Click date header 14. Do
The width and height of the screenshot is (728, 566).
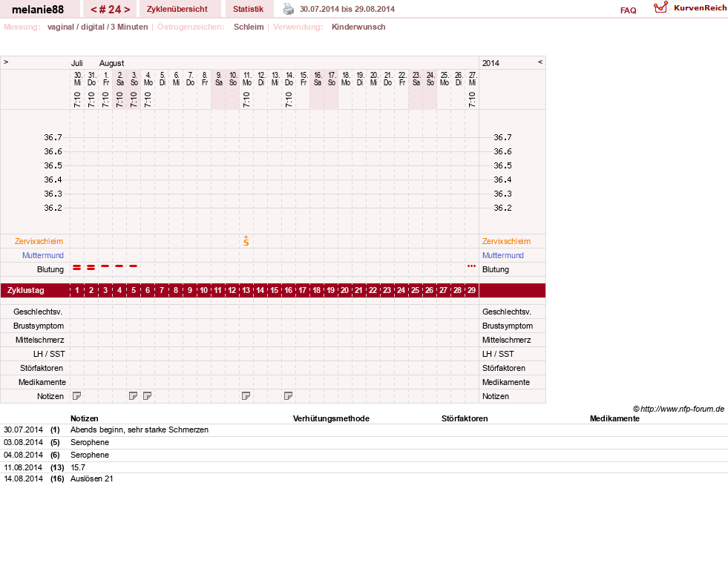pos(289,79)
